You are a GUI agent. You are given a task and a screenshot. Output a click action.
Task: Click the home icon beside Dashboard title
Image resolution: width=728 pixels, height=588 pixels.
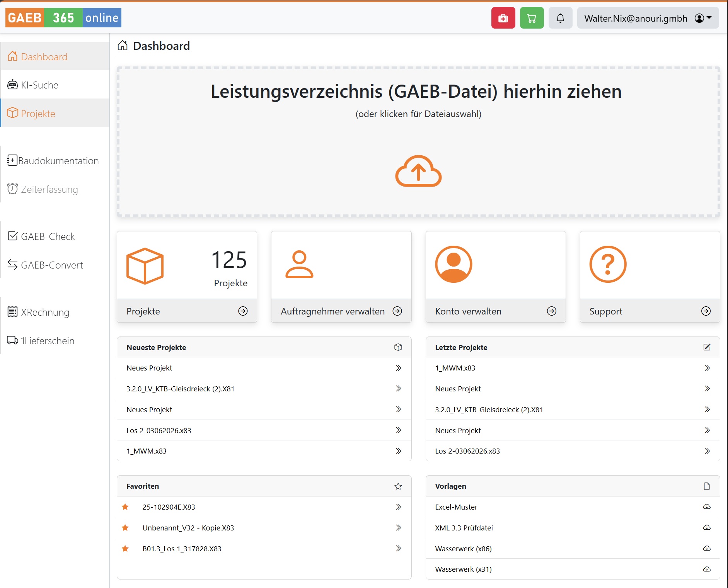123,46
